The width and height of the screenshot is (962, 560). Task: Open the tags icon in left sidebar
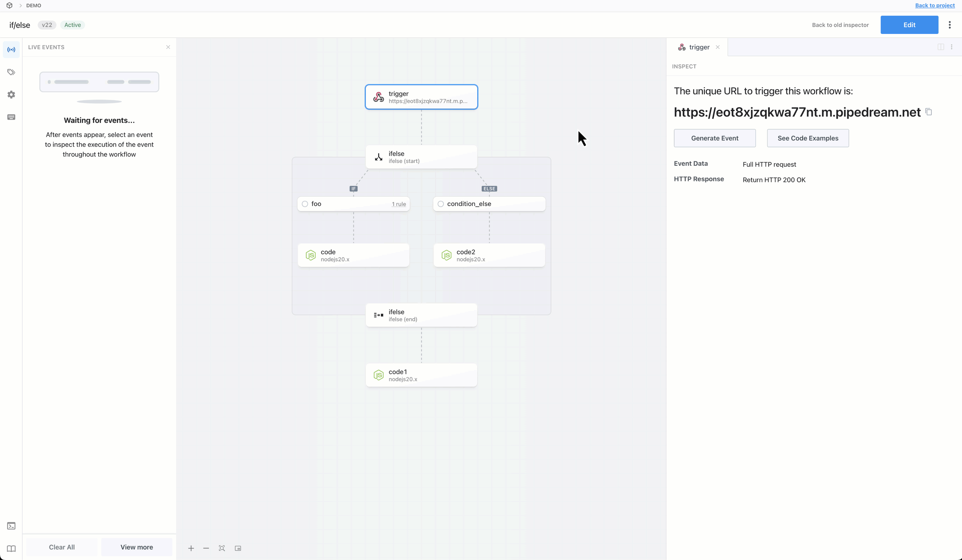point(11,72)
